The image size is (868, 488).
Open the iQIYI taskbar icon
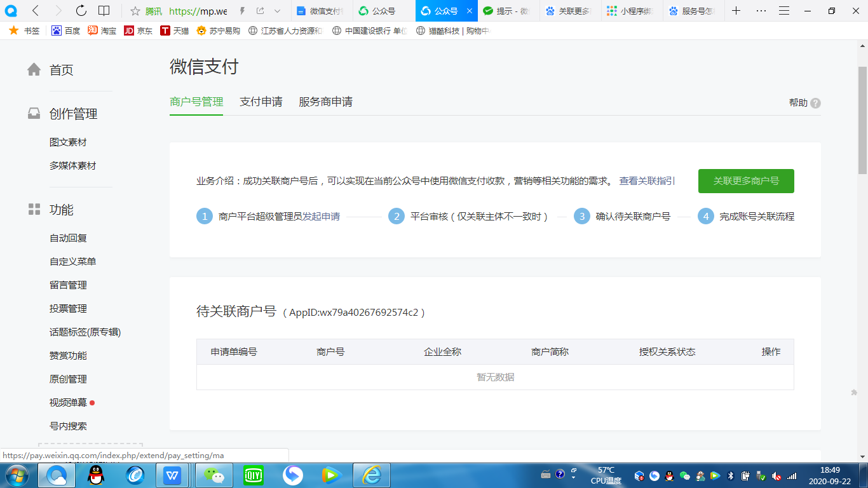tap(254, 475)
